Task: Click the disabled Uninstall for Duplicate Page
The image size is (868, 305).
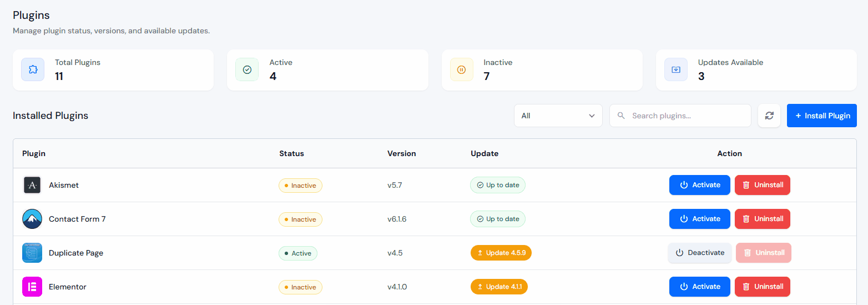Action: (x=764, y=253)
